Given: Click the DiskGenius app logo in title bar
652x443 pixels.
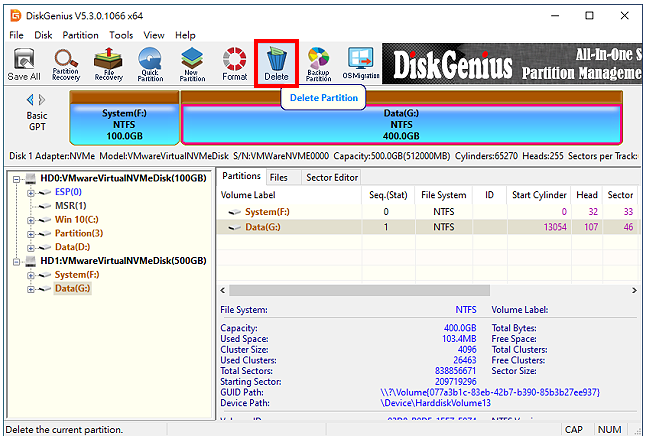Looking at the screenshot, I should [16, 16].
